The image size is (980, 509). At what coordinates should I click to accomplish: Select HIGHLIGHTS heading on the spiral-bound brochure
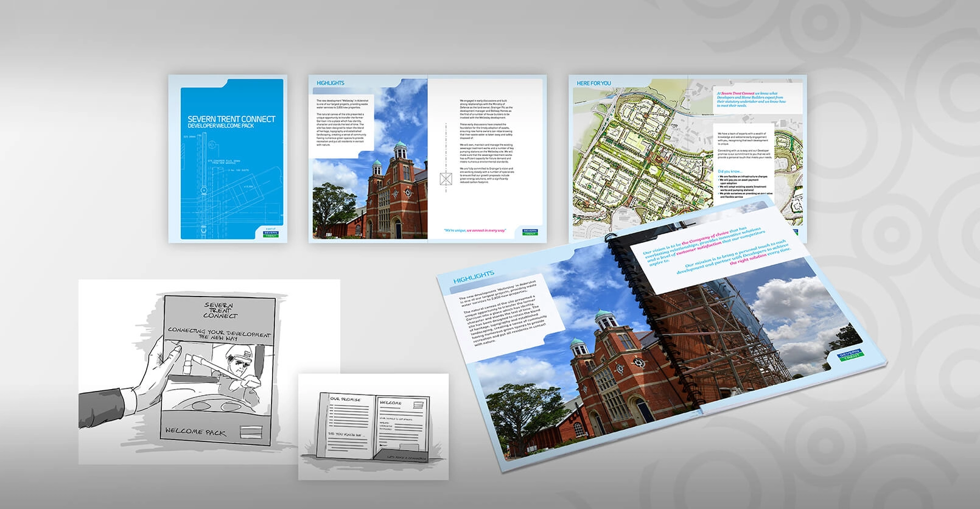[x=474, y=277]
